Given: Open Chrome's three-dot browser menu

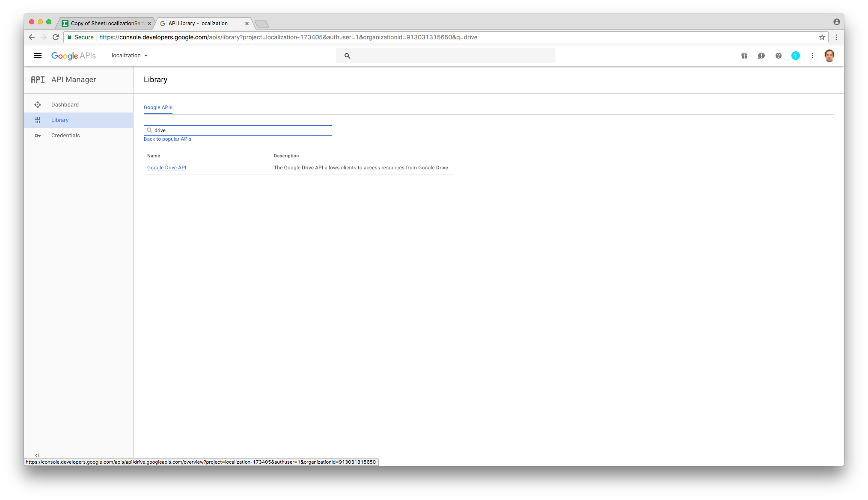Looking at the screenshot, I should coord(836,37).
